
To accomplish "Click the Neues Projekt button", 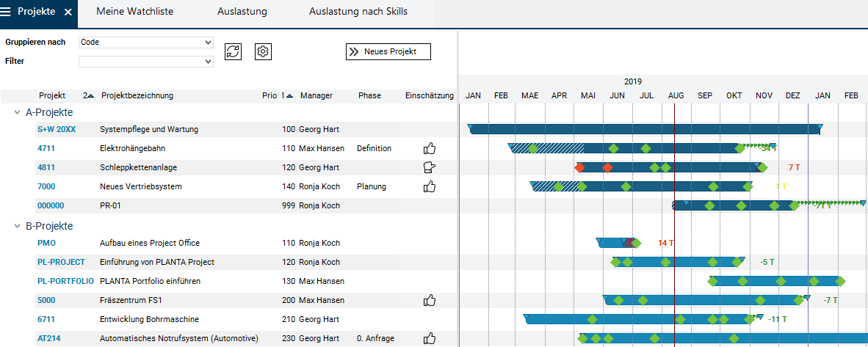I will point(388,51).
